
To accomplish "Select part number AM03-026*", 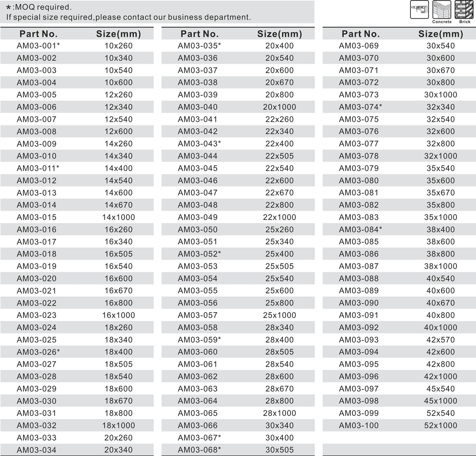I will coord(38,352).
